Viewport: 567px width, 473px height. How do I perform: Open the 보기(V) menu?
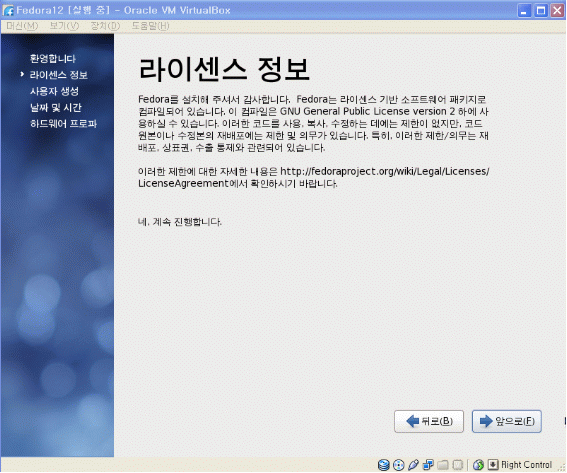click(x=64, y=26)
